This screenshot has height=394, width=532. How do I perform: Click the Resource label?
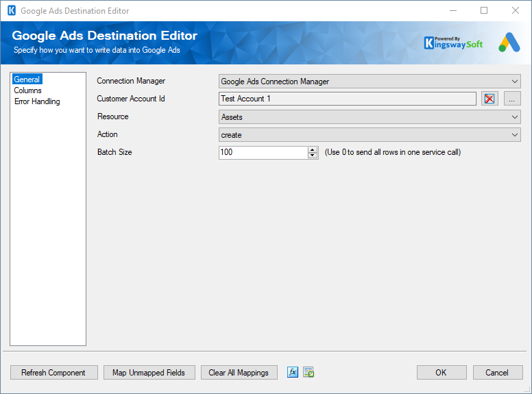pyautogui.click(x=112, y=116)
